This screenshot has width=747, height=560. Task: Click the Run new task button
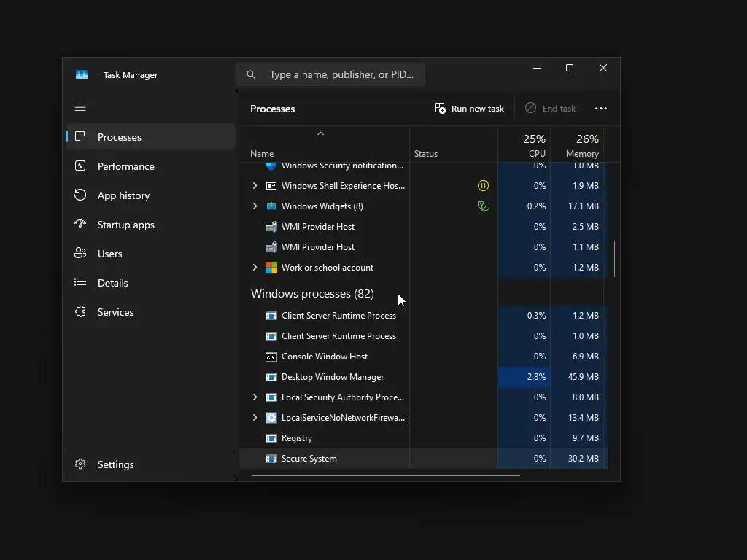469,109
